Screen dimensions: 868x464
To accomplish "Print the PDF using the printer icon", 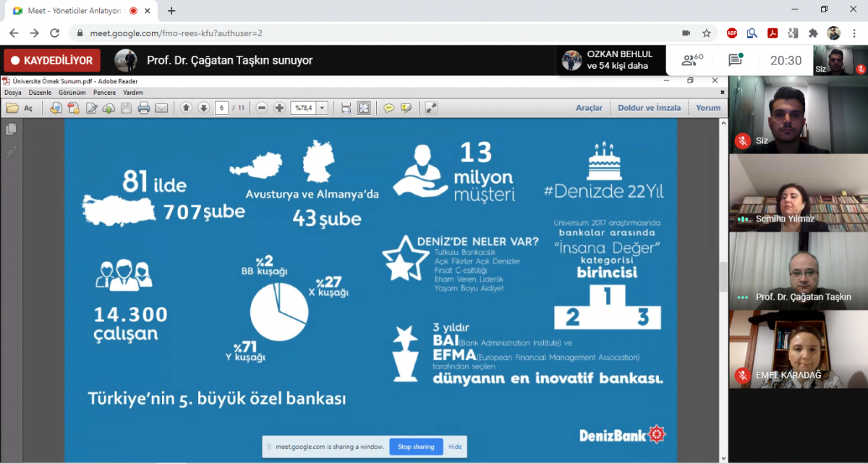I will (x=143, y=108).
